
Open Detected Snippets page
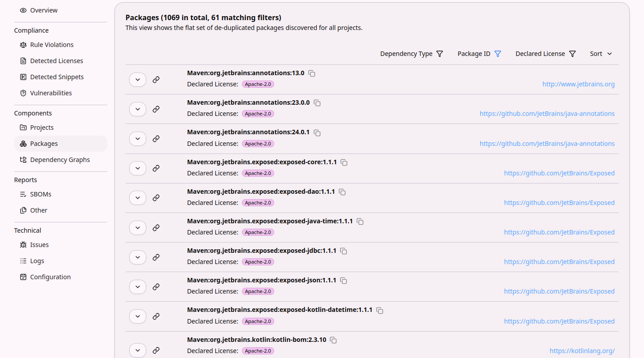pos(61,77)
